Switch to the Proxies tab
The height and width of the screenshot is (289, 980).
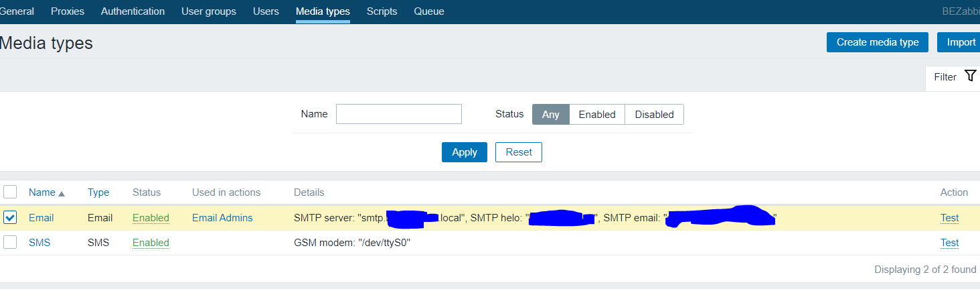(x=68, y=11)
